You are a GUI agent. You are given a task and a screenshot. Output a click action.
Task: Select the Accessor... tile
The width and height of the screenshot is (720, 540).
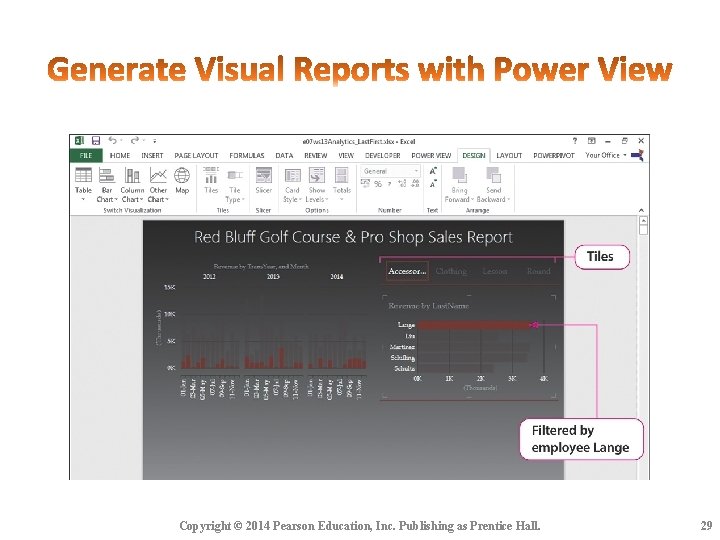pos(407,271)
